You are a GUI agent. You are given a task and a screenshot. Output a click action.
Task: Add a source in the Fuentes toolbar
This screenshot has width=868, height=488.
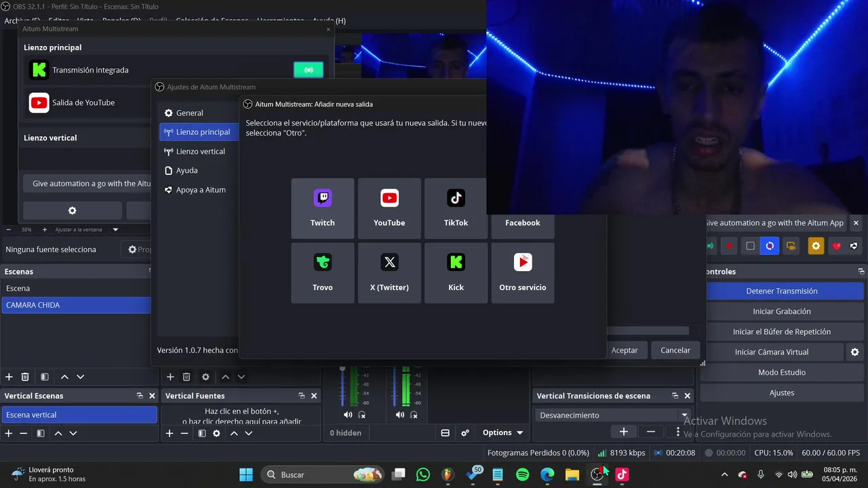[x=170, y=377]
